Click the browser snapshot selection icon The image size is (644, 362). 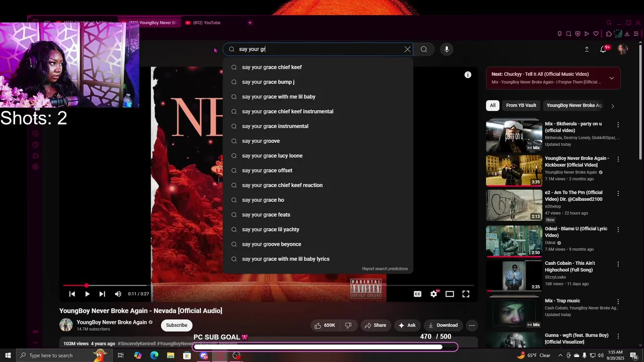(569, 34)
